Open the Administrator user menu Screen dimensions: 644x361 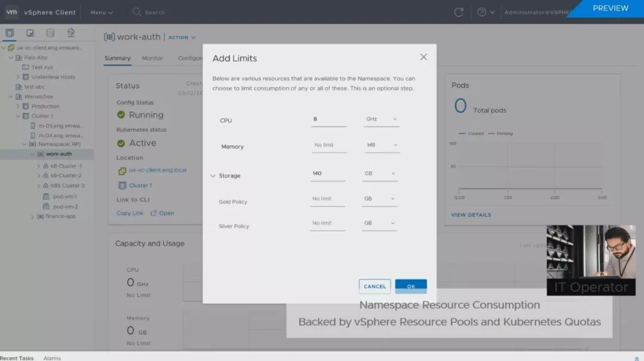tap(538, 13)
